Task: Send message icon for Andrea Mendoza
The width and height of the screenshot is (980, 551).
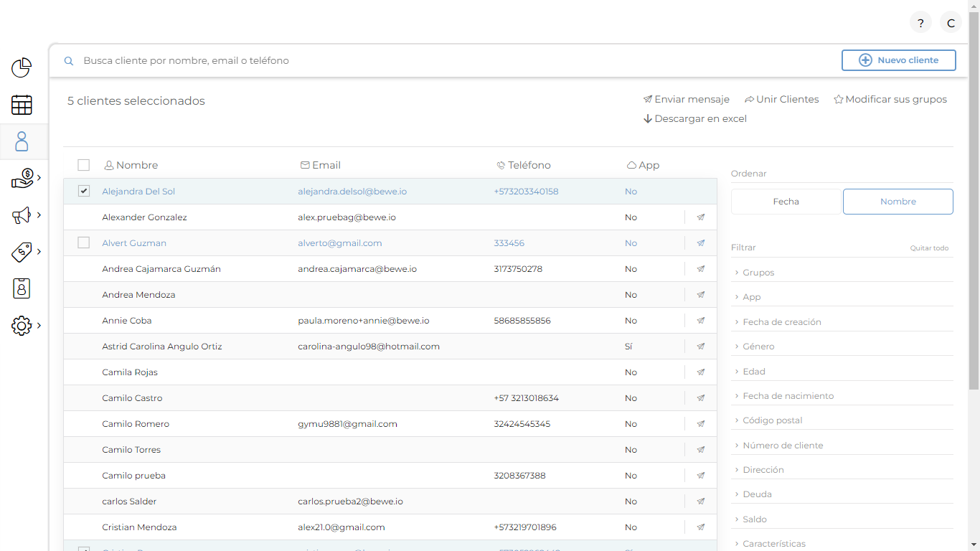Action: pyautogui.click(x=701, y=295)
